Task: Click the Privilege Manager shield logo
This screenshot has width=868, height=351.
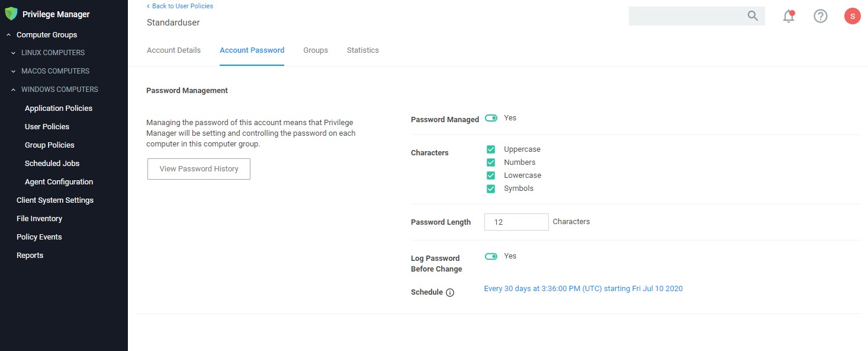Action: pyautogui.click(x=11, y=14)
